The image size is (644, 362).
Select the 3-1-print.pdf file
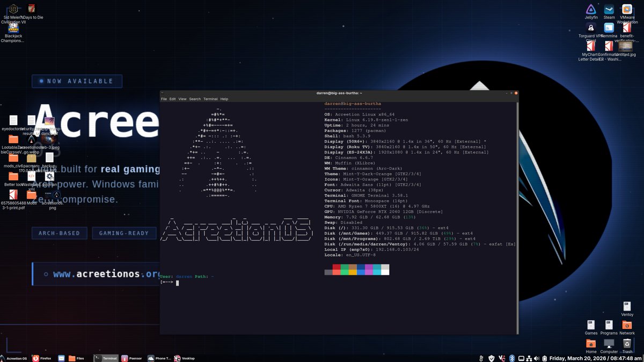click(x=13, y=194)
